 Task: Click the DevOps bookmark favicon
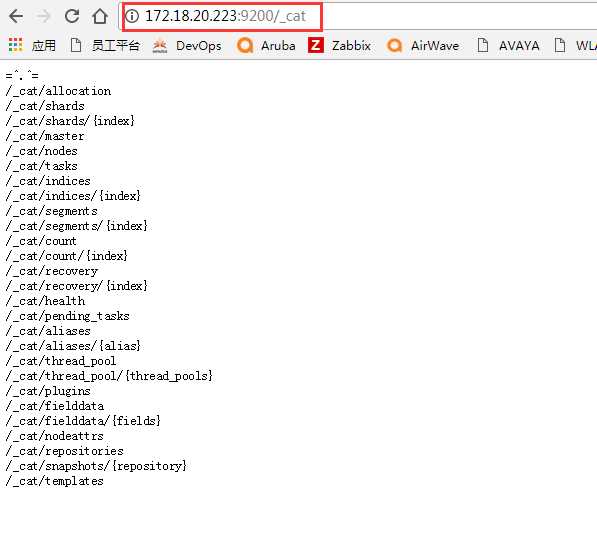coord(160,46)
